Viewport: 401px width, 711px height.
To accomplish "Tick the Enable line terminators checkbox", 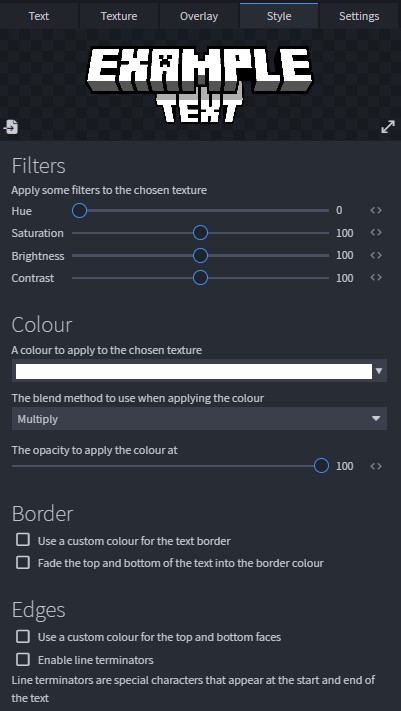I will (x=23, y=659).
